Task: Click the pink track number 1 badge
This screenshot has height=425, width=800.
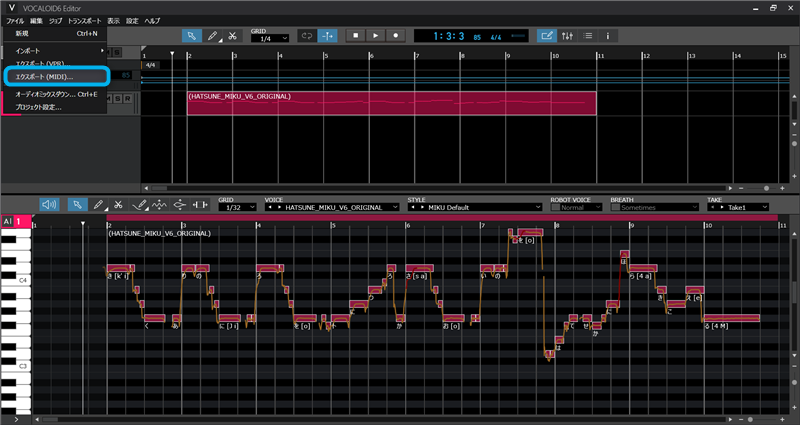Action: point(18,221)
